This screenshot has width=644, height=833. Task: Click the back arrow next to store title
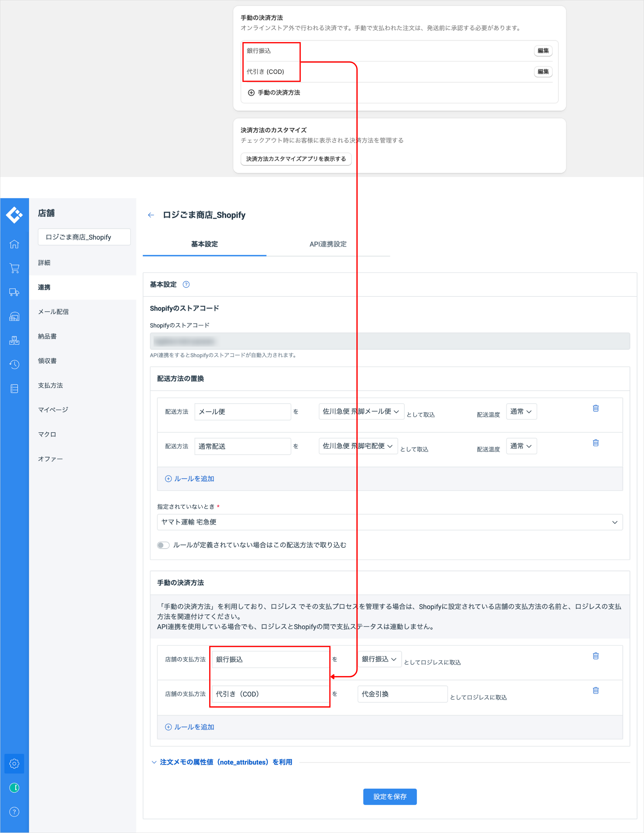point(151,215)
